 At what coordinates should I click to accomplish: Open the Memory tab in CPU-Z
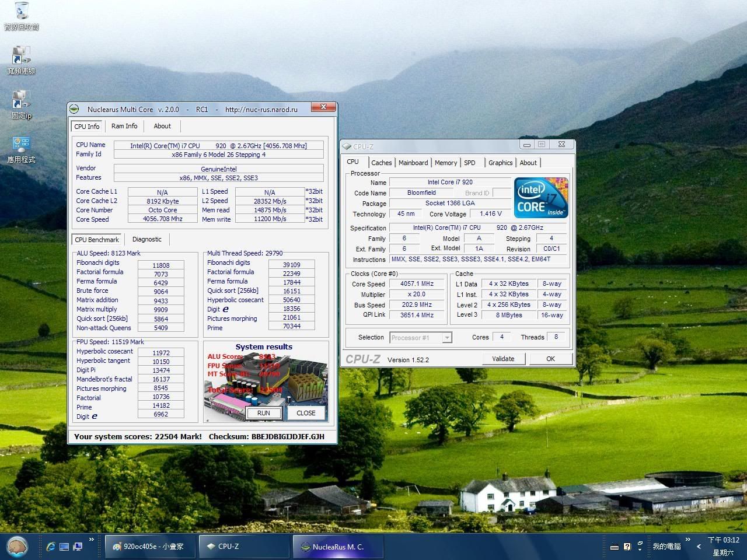tap(446, 163)
